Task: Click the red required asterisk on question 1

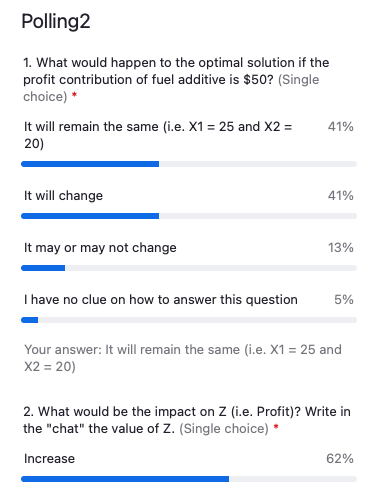Action: (75, 95)
